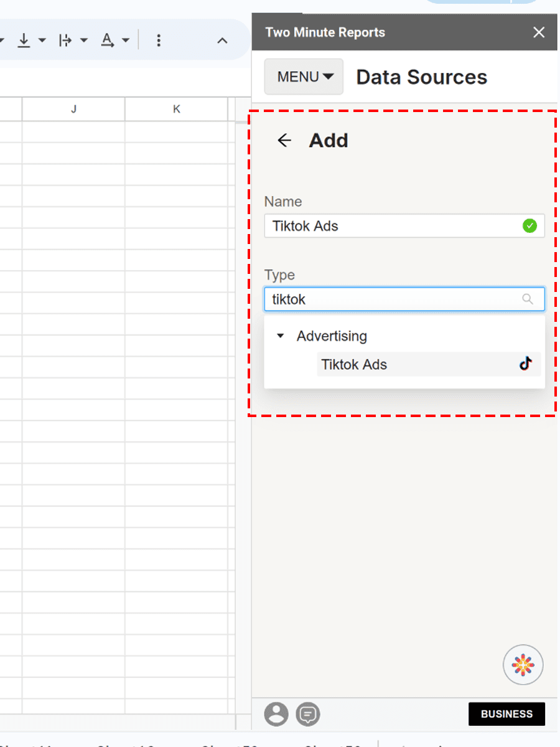
Task: Close the Two Minute Reports sidebar
Action: [539, 32]
